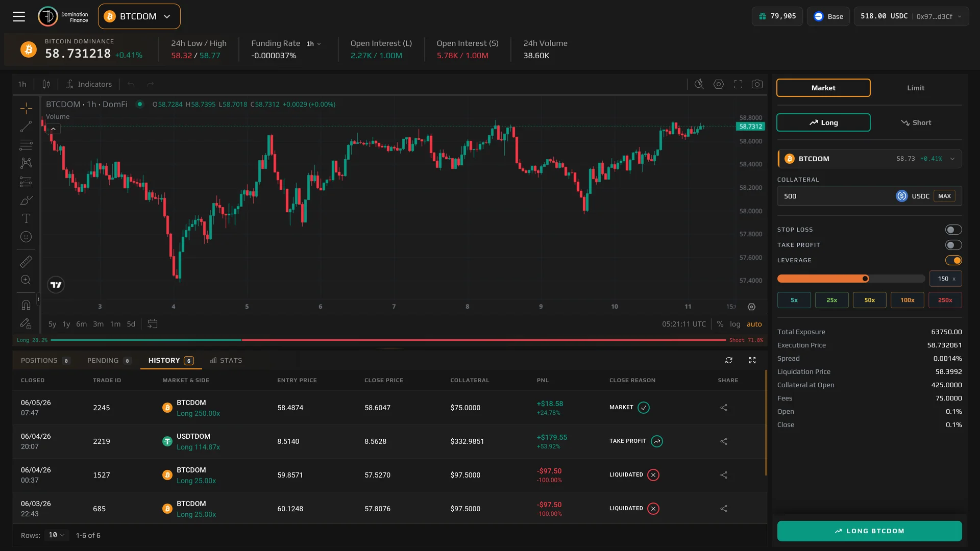Viewport: 980px width, 551px height.
Task: Select the crosshair cursor tool
Action: pos(26,108)
